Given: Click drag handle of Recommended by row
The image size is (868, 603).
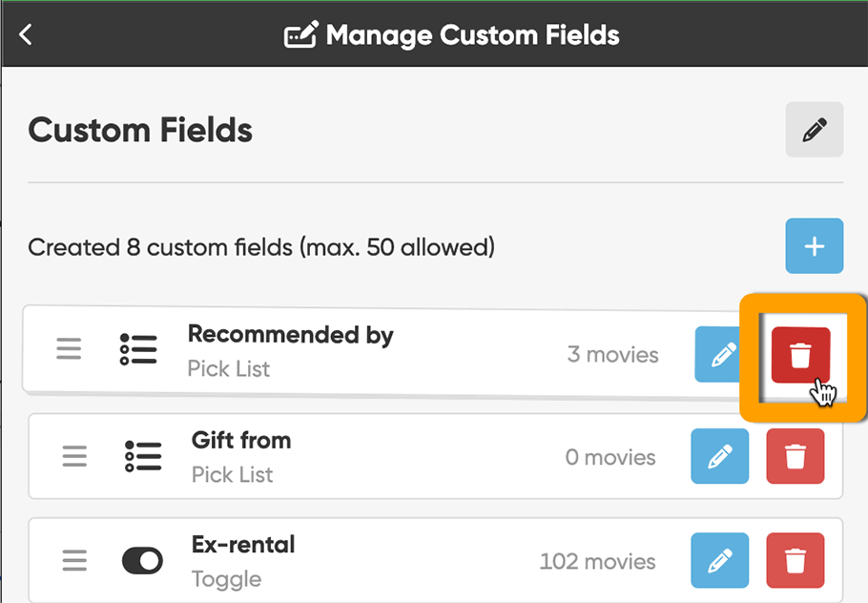Looking at the screenshot, I should click(69, 349).
